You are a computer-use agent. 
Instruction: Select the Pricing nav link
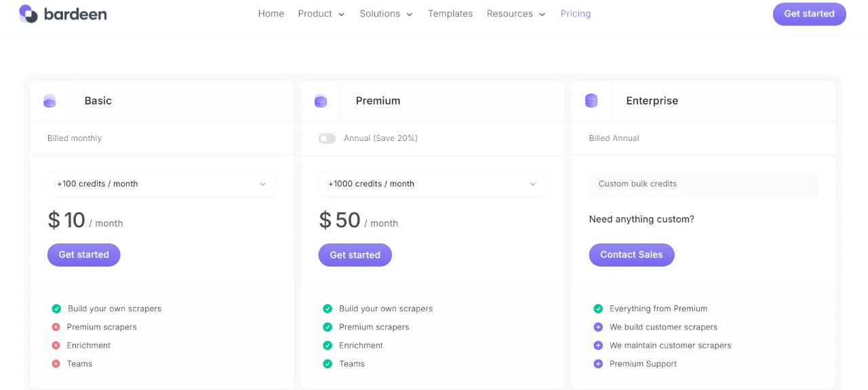pyautogui.click(x=576, y=14)
